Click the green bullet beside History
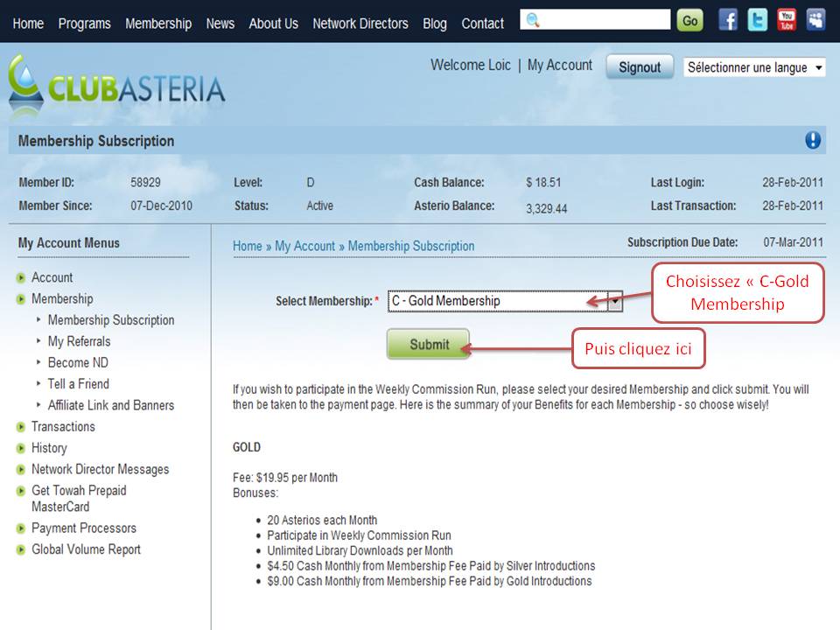Image resolution: width=840 pixels, height=630 pixels. coord(21,448)
